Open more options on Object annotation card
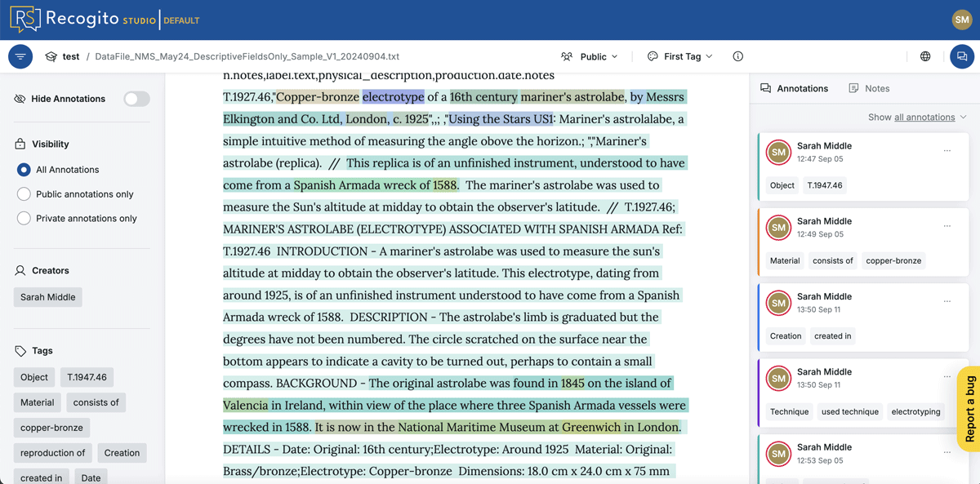Screen dimensions: 980x484 [x=947, y=151]
